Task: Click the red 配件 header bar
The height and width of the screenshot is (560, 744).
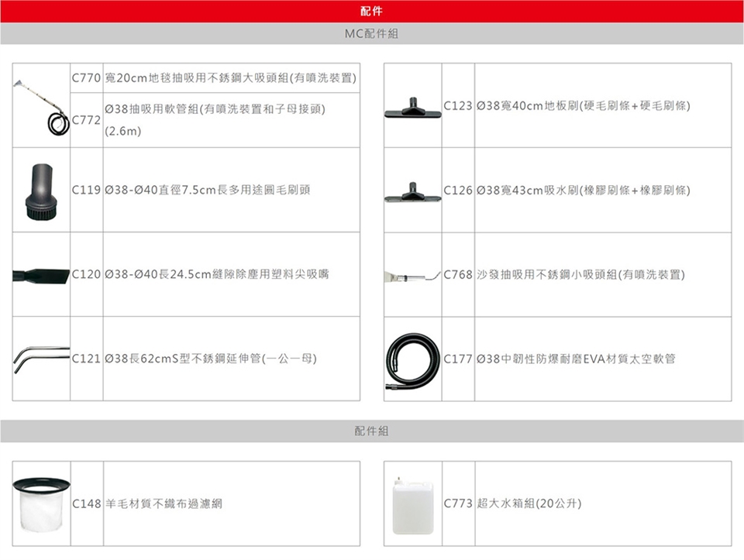Action: click(x=372, y=11)
